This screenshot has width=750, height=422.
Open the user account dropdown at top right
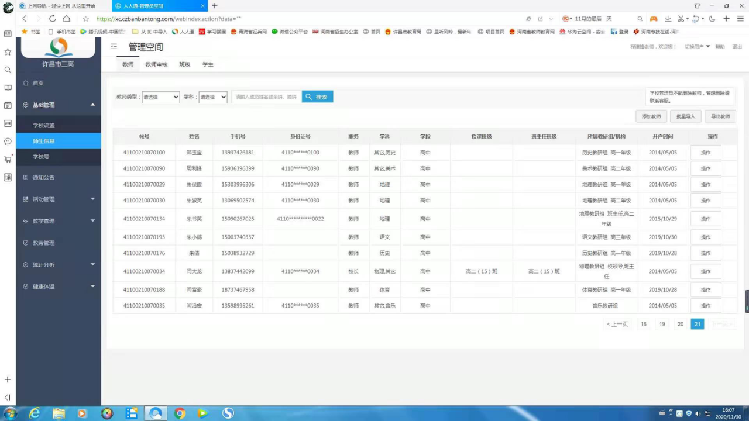point(697,46)
